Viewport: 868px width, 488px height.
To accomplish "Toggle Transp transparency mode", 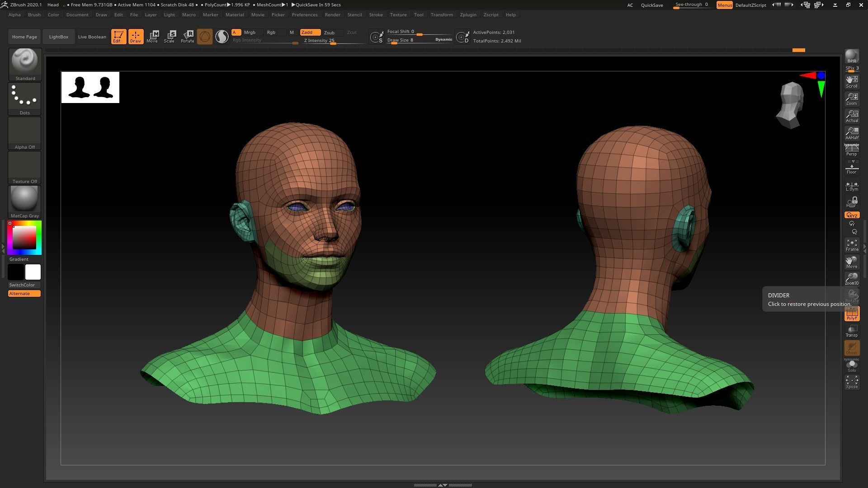I will 852,331.
